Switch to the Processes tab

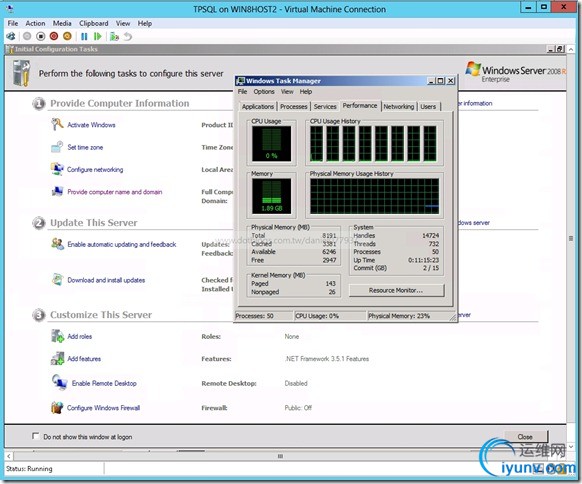tap(294, 107)
